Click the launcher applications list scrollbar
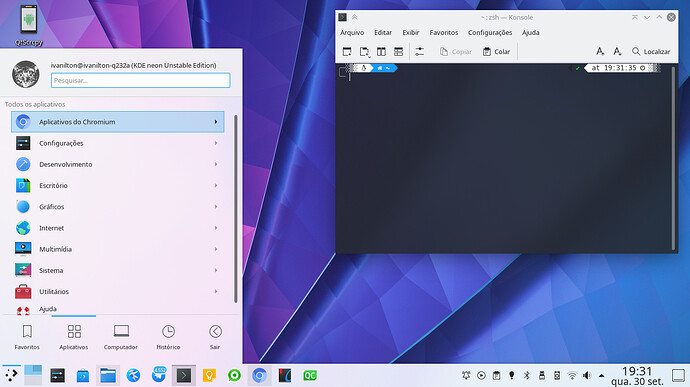 pos(235,209)
